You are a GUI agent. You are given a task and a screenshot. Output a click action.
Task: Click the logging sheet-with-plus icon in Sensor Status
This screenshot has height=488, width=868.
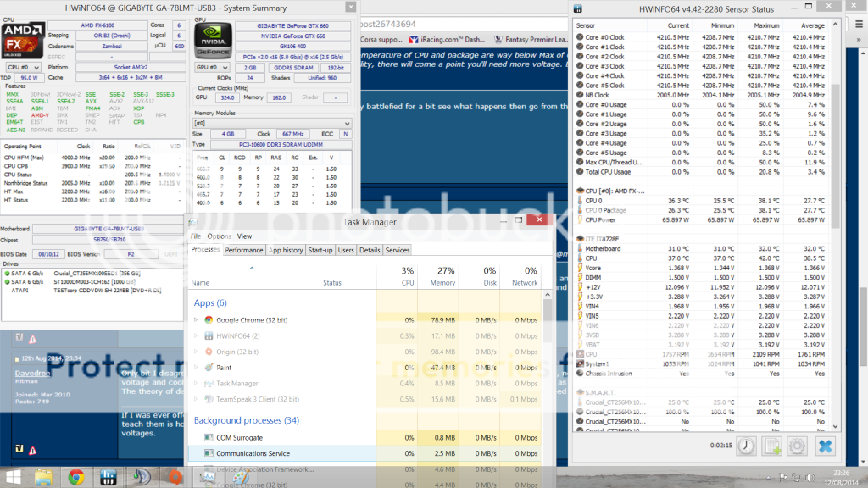point(771,446)
